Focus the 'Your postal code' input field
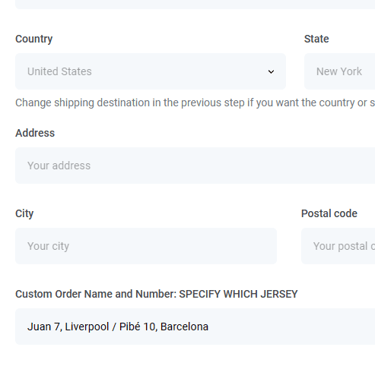375x366 pixels. tap(338, 246)
